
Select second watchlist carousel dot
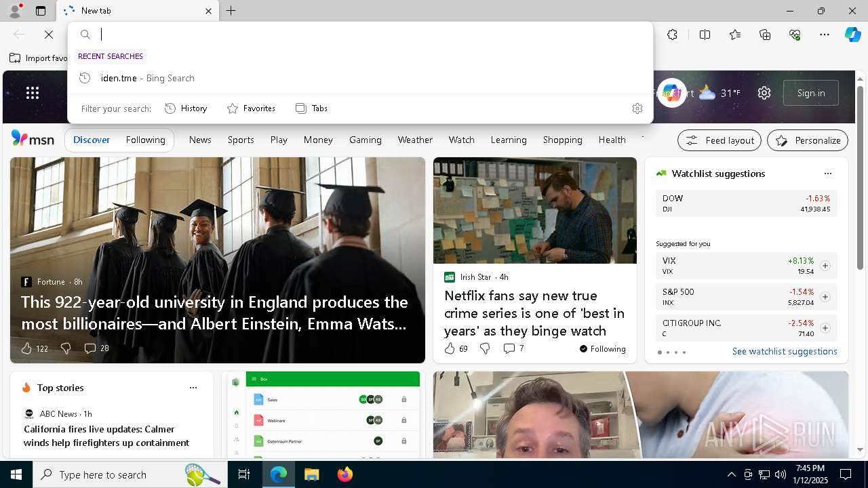pyautogui.click(x=667, y=352)
